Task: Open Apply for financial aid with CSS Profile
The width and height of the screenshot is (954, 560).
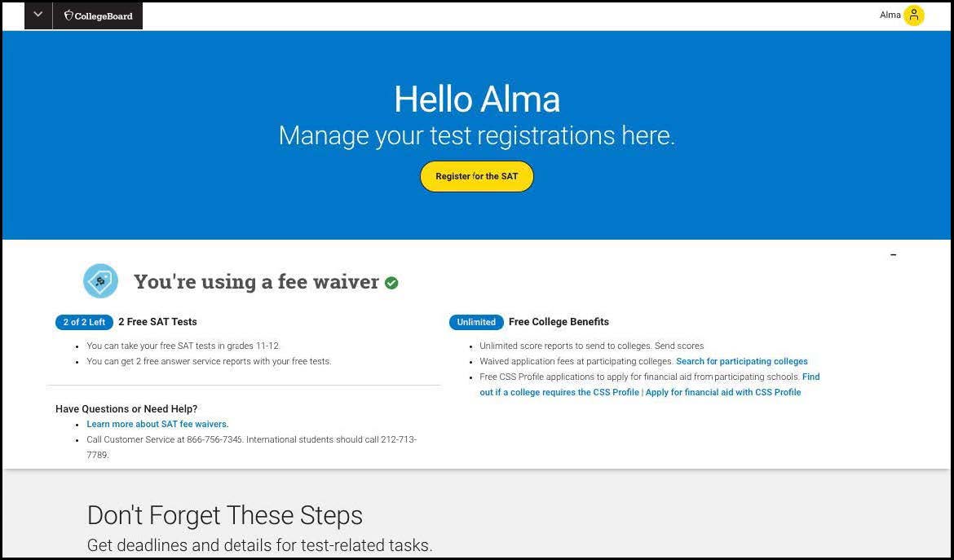Action: click(722, 392)
